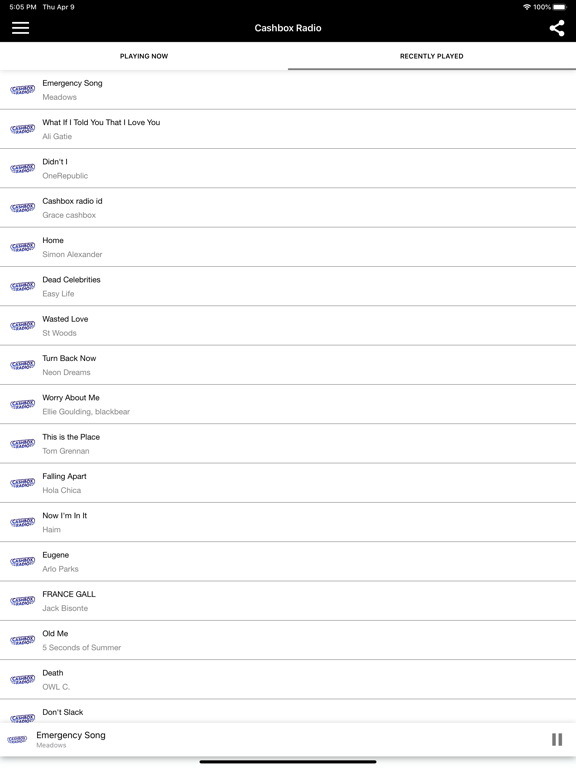Open Falling Apart by Hola Chica
Image resolution: width=576 pixels, height=768 pixels.
tap(288, 483)
